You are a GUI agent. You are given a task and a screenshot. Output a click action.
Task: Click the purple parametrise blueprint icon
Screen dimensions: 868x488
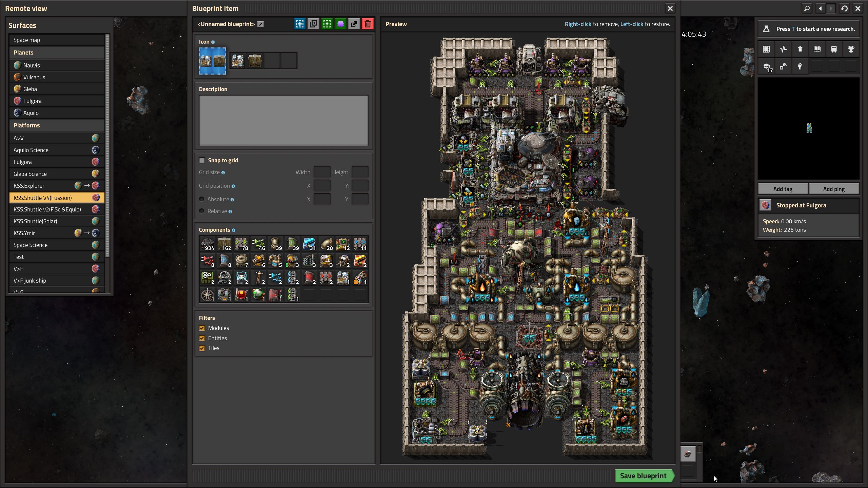340,24
